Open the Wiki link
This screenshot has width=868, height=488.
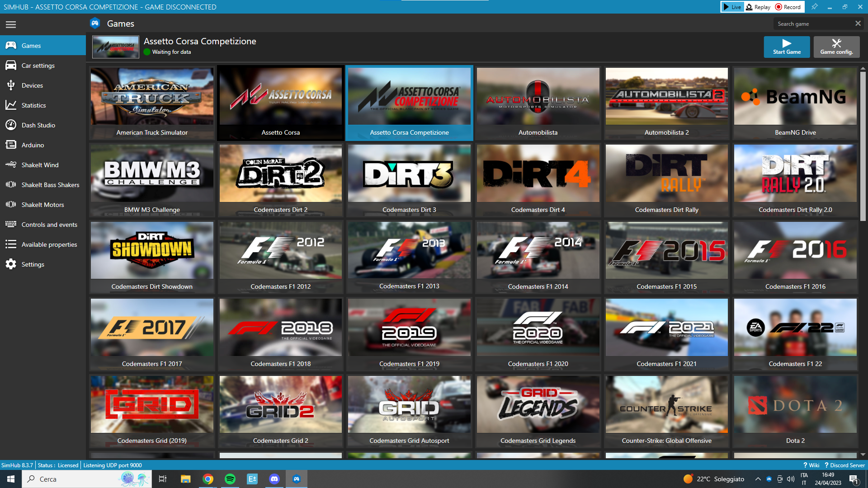coord(811,465)
